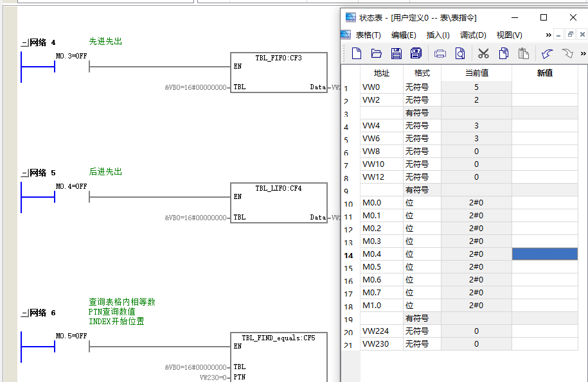
Task: Click the Save floppy disk icon
Action: click(396, 53)
